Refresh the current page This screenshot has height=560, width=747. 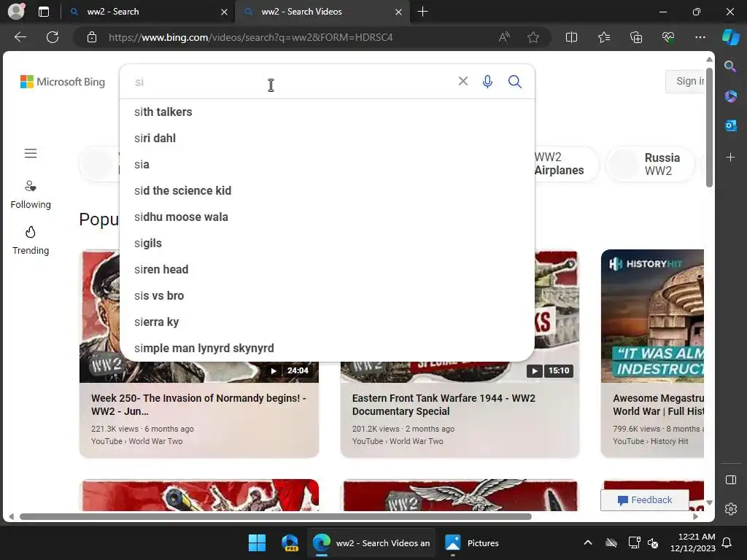pyautogui.click(x=53, y=37)
